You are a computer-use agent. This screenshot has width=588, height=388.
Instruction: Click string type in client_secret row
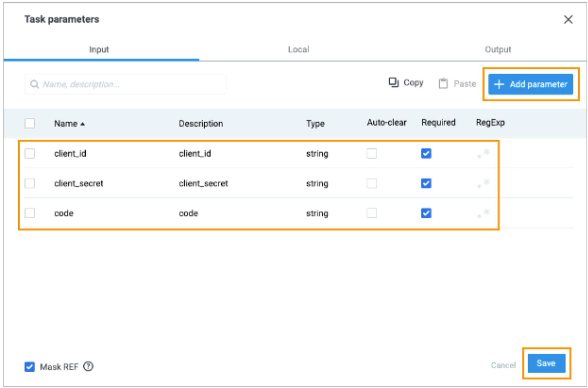317,184
